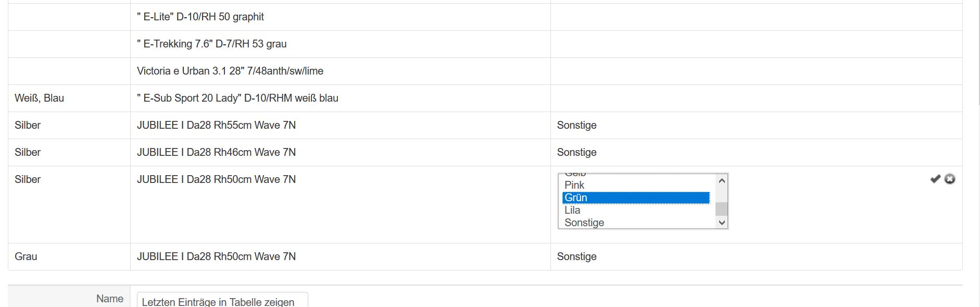Click the "E-Lite" D-10/RH 50 graphit cell
Viewport: 980px width, 307px height.
200,17
